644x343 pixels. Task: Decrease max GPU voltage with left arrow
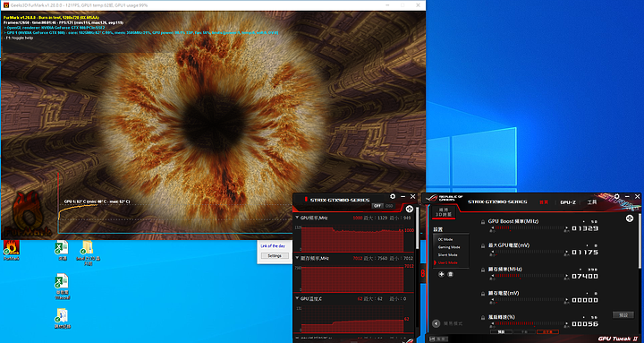point(492,252)
